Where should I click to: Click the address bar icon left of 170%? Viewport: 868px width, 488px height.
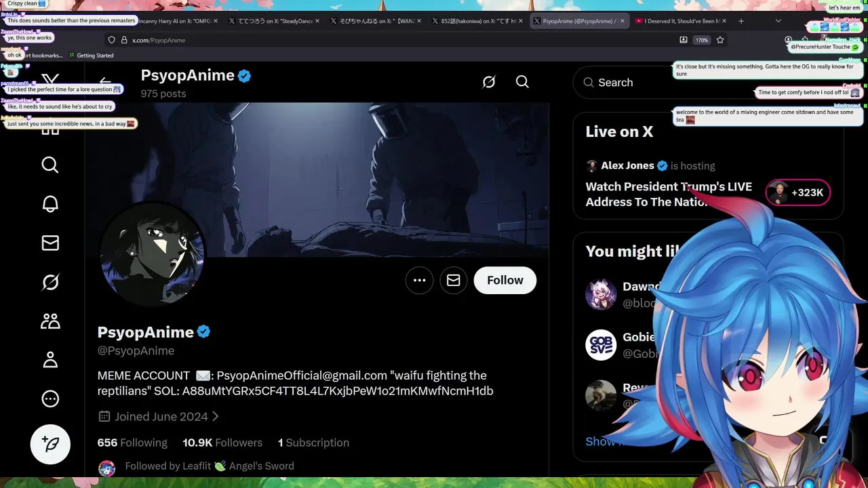(684, 40)
